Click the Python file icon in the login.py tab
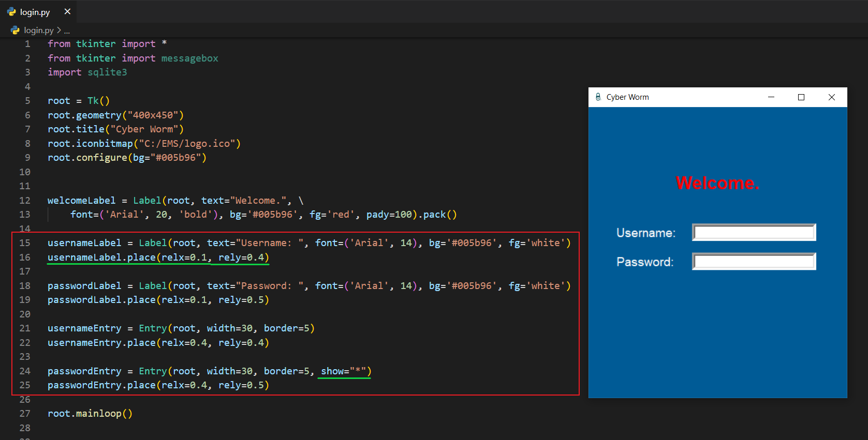The image size is (868, 440). click(x=11, y=11)
